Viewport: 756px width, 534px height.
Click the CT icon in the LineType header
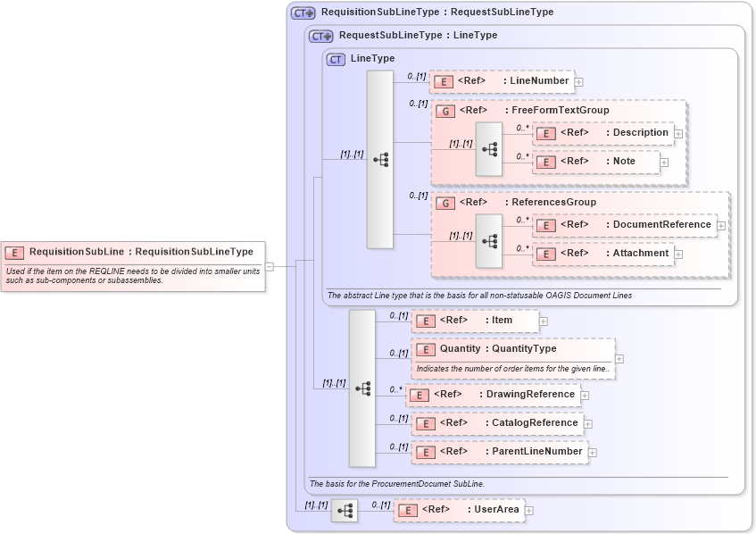[x=334, y=58]
